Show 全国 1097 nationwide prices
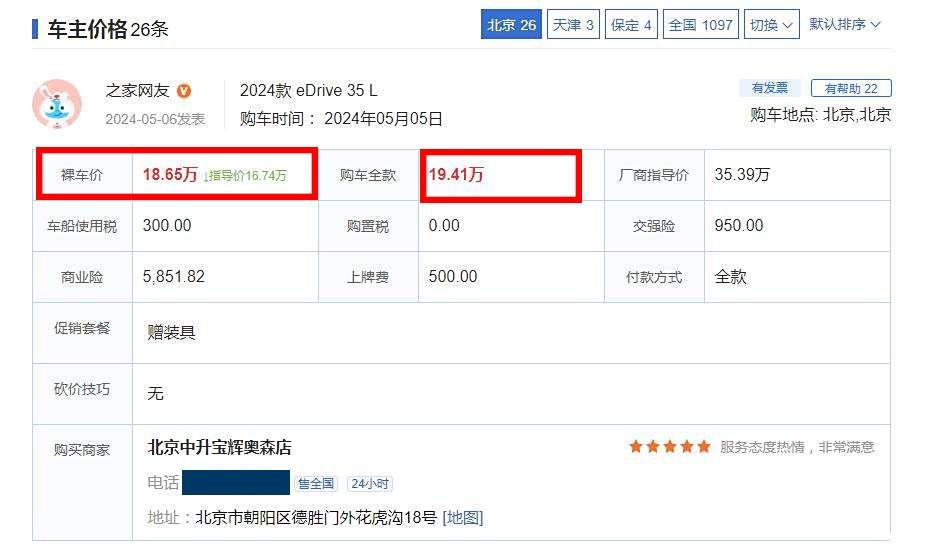 [701, 25]
